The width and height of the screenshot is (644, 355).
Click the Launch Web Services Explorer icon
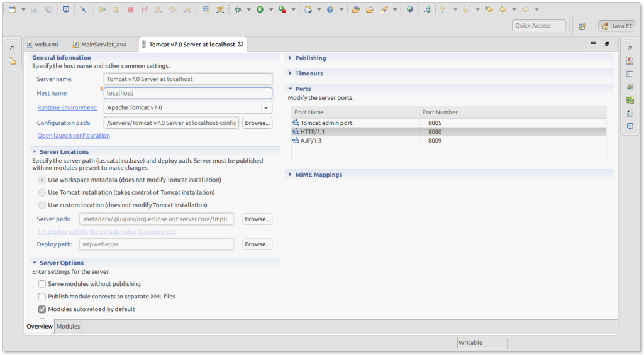[427, 9]
